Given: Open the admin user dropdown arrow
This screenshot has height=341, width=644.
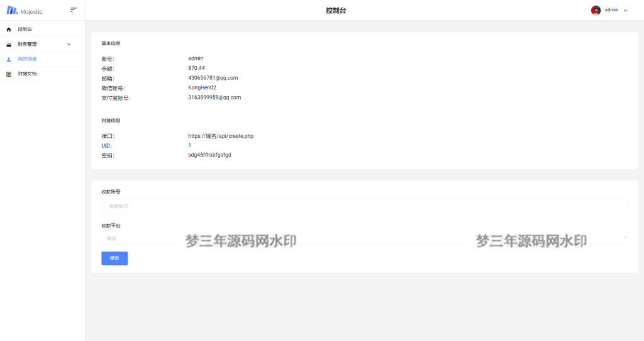Looking at the screenshot, I should point(626,10).
